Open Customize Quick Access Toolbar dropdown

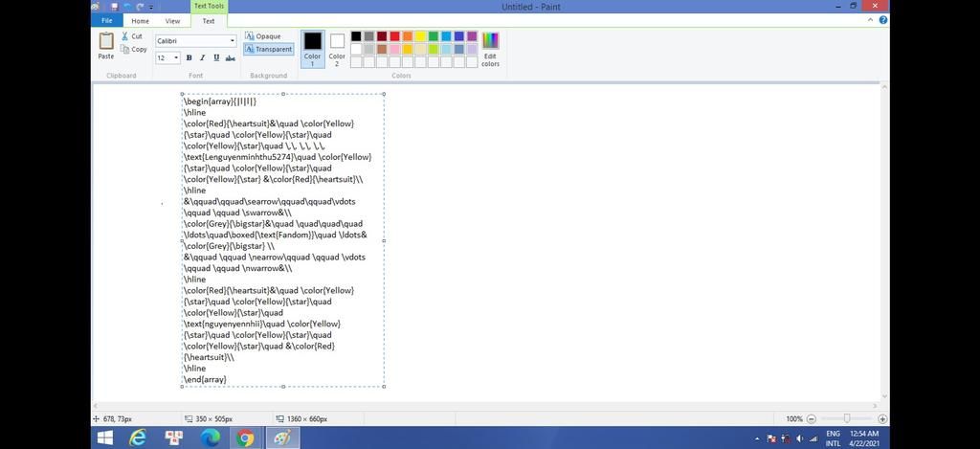(x=150, y=7)
